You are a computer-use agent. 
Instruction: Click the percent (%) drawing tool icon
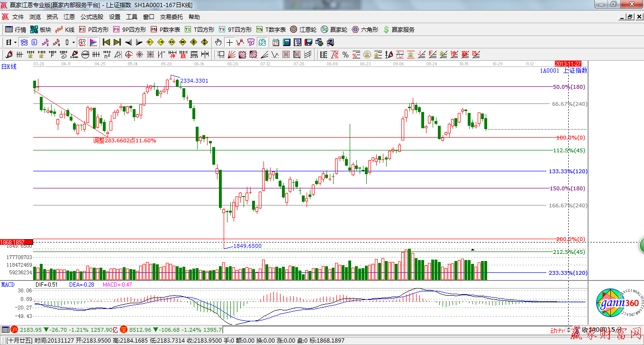point(345,55)
